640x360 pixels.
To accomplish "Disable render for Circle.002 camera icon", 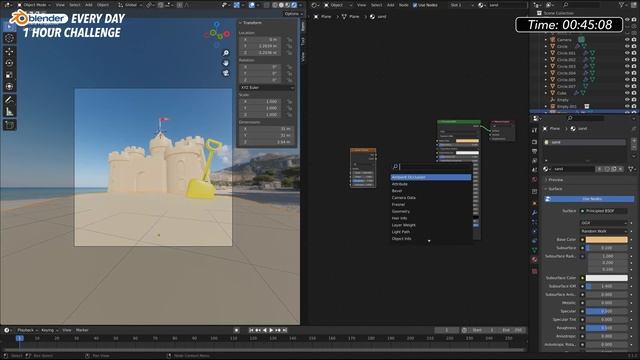I will click(x=634, y=60).
